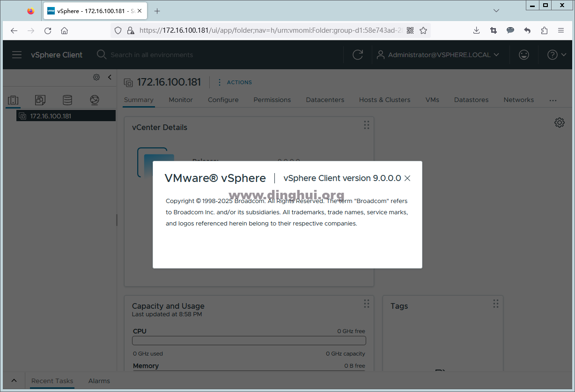Click the refresh icon in vSphere header
The height and width of the screenshot is (392, 575).
[x=358, y=55]
